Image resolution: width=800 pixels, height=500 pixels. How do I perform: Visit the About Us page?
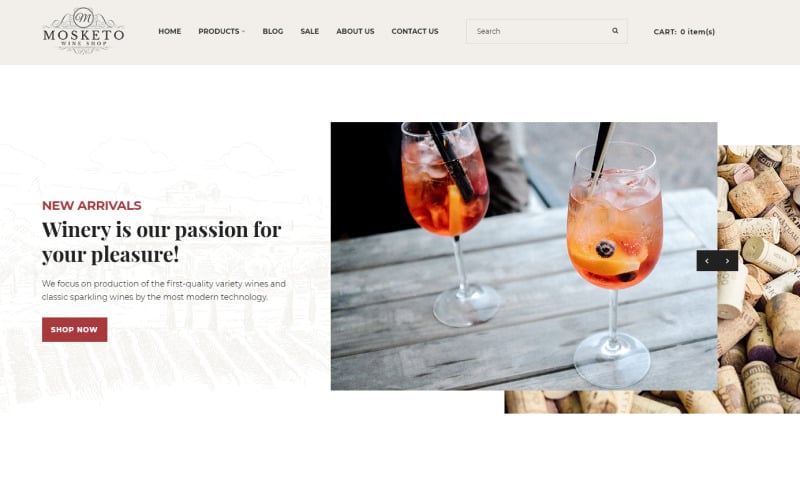coord(355,31)
